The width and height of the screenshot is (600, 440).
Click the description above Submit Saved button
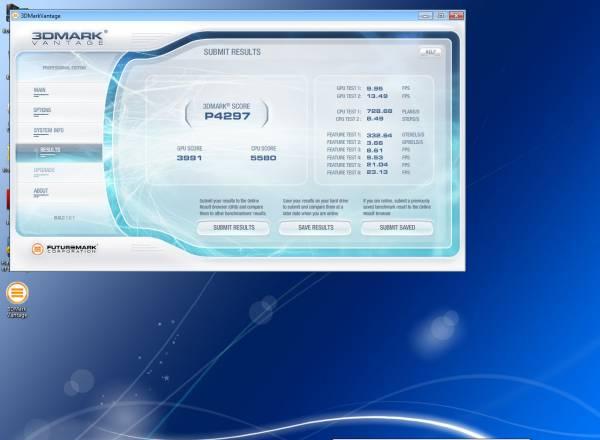click(x=397, y=207)
